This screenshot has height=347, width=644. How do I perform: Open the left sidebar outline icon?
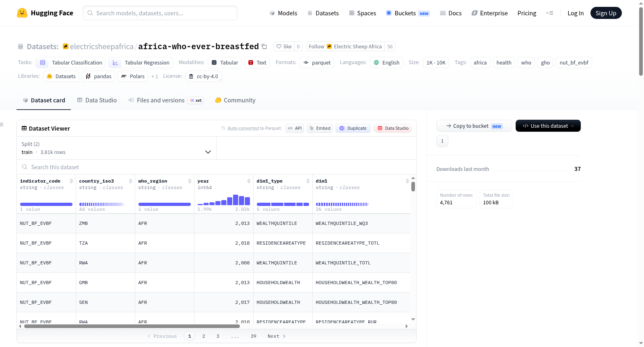tap(2, 125)
